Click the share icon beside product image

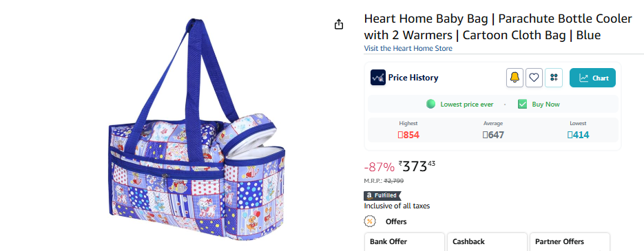coord(338,25)
